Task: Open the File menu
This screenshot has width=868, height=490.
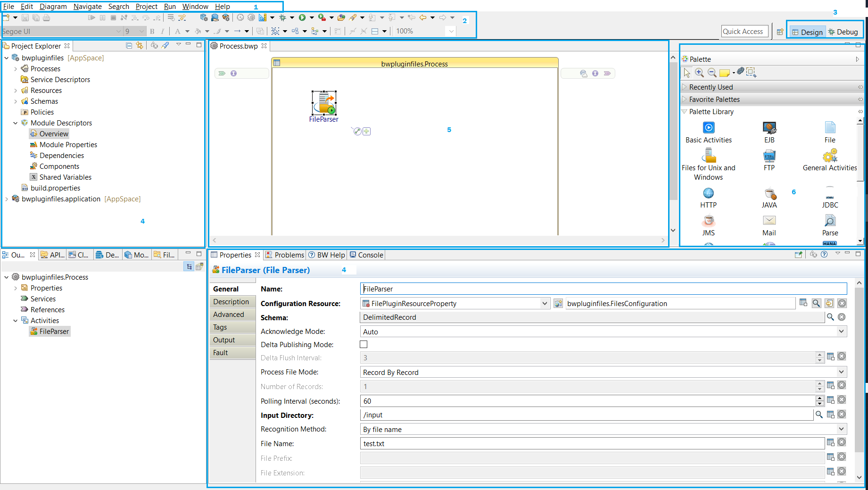Action: point(8,7)
